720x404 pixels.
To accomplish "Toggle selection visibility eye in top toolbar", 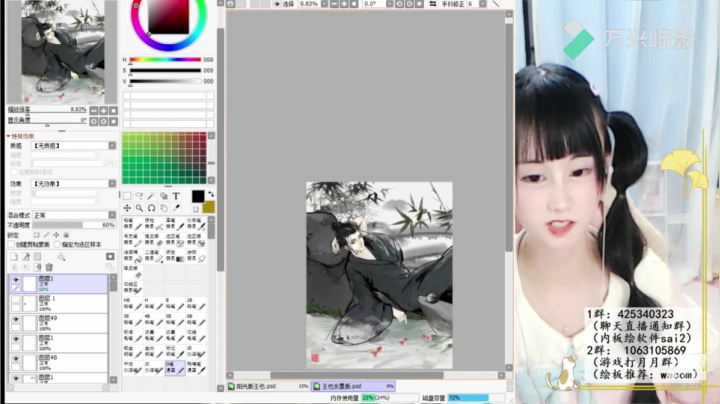I will tap(277, 4).
